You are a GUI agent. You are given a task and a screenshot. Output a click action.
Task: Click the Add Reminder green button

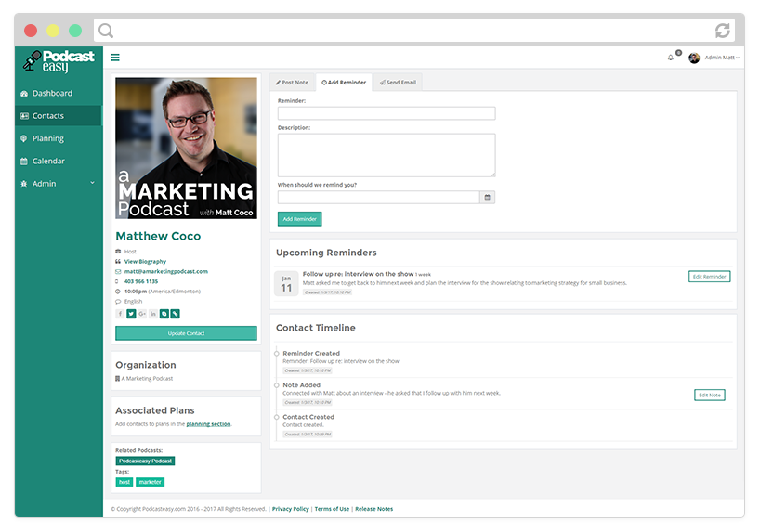click(299, 219)
